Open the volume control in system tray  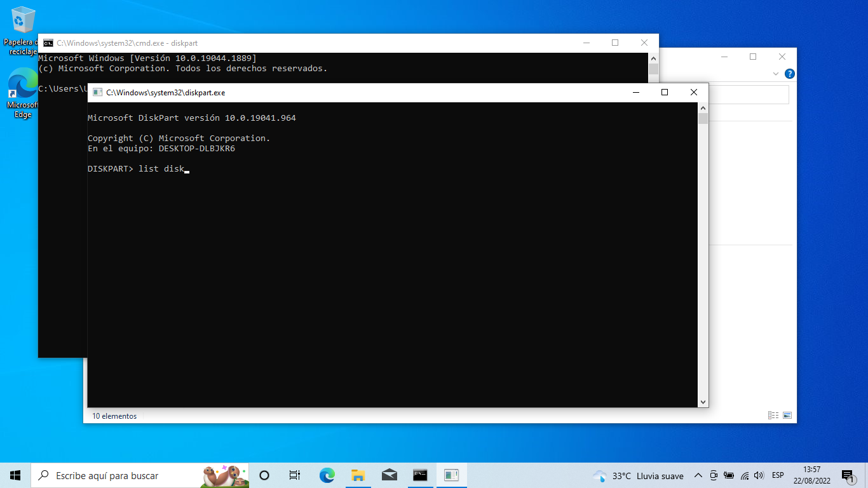tap(759, 476)
